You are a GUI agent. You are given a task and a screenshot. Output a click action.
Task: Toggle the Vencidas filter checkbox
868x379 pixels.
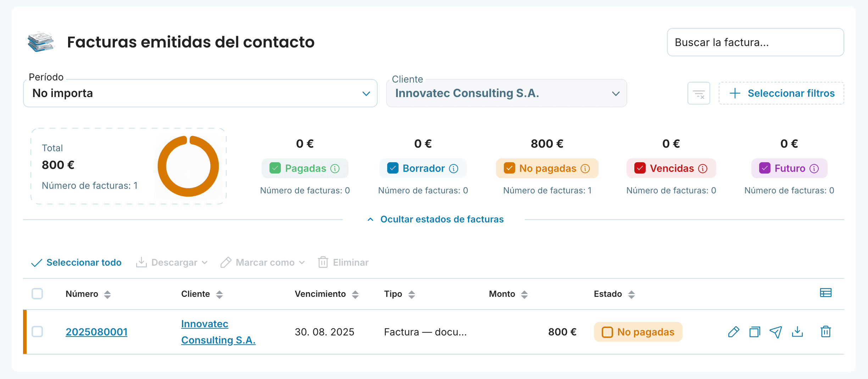coord(640,168)
